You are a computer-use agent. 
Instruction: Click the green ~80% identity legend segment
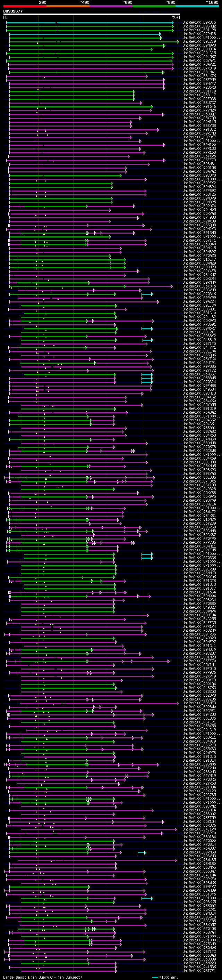click(x=154, y=6)
